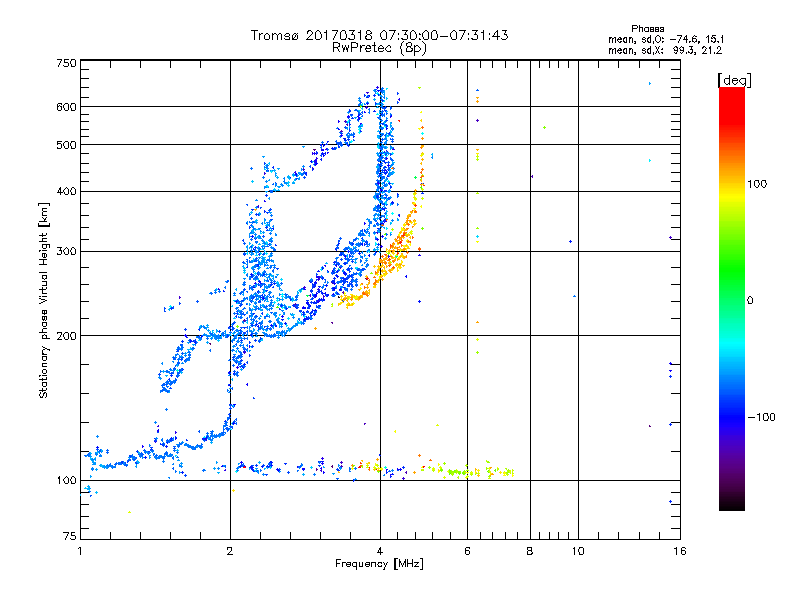Click the 'Phases' header text
Screen dimensions: 800x600
[x=647, y=29]
